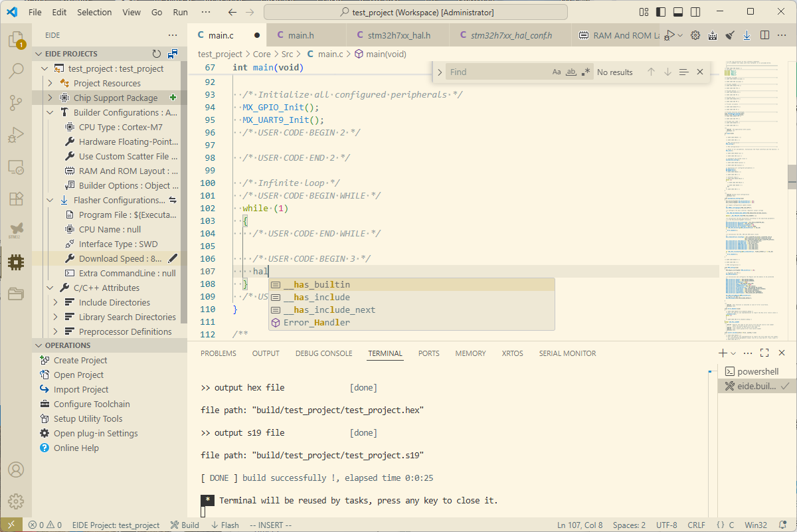Click the plus icon beside Chip Support Package

coord(173,98)
